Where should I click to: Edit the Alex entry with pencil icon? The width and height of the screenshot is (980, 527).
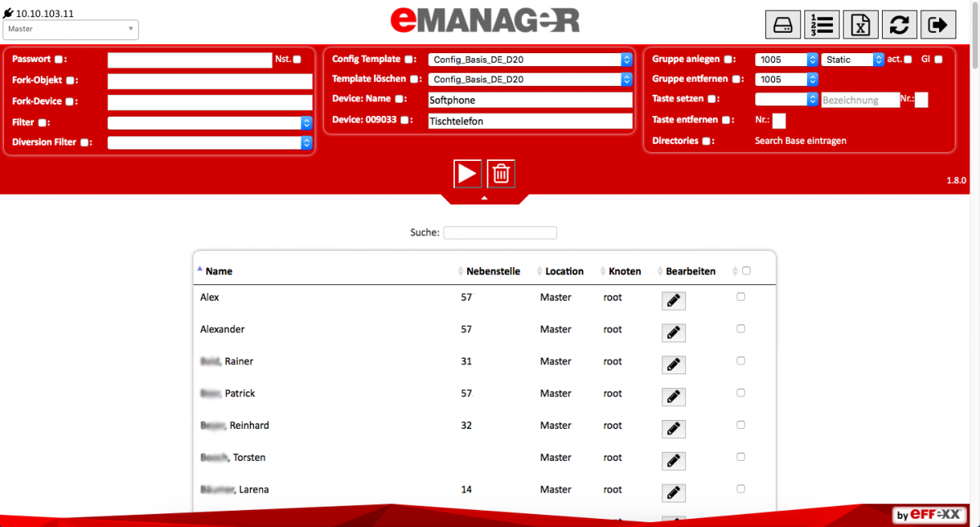coord(673,301)
